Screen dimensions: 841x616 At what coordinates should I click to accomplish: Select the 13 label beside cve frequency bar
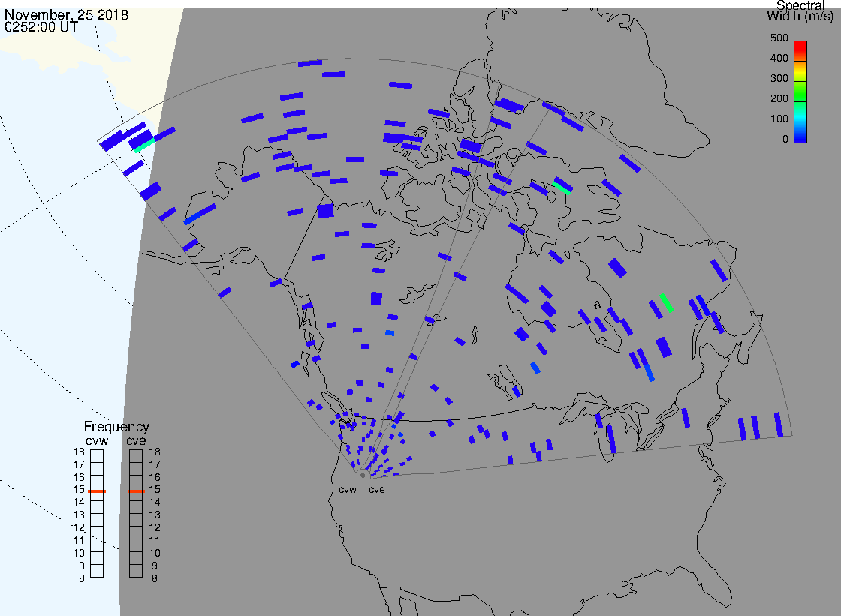coord(155,515)
